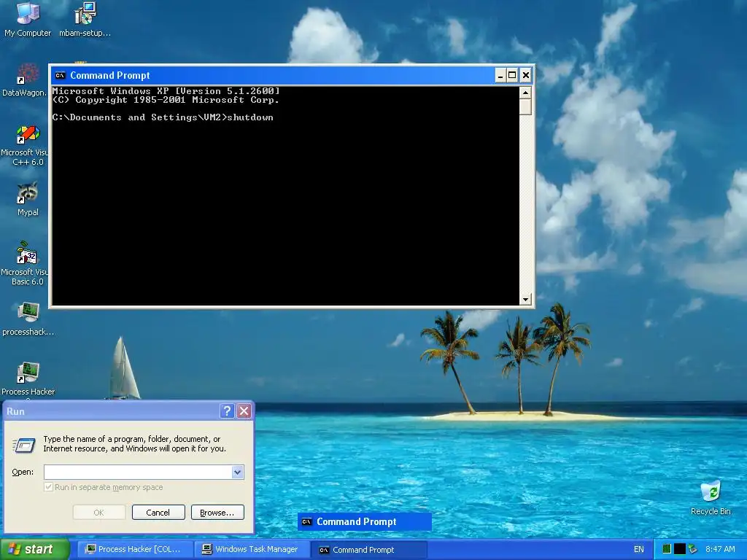Click the green Process Hacker tray icon
The width and height of the screenshot is (747, 560).
(667, 549)
